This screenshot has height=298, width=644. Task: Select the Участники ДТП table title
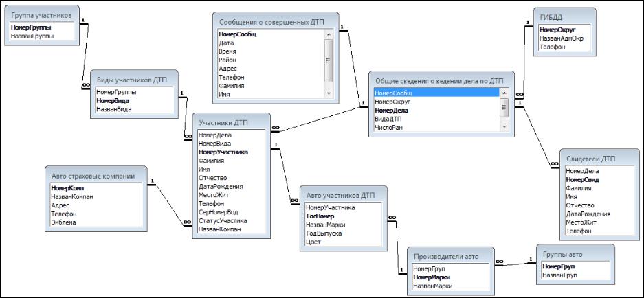click(x=223, y=123)
